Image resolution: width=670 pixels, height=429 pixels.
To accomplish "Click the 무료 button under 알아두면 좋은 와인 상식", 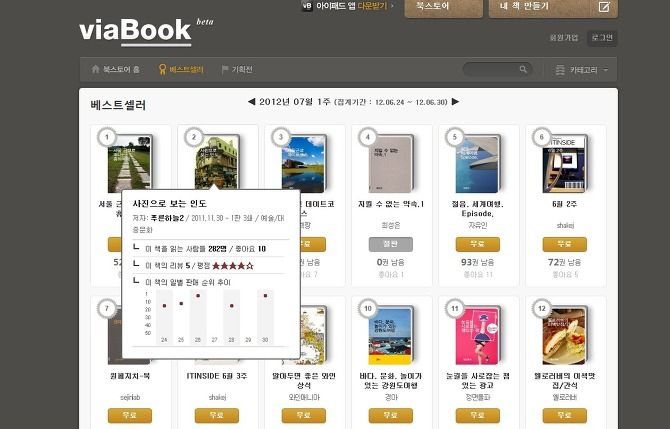I will tap(304, 415).
